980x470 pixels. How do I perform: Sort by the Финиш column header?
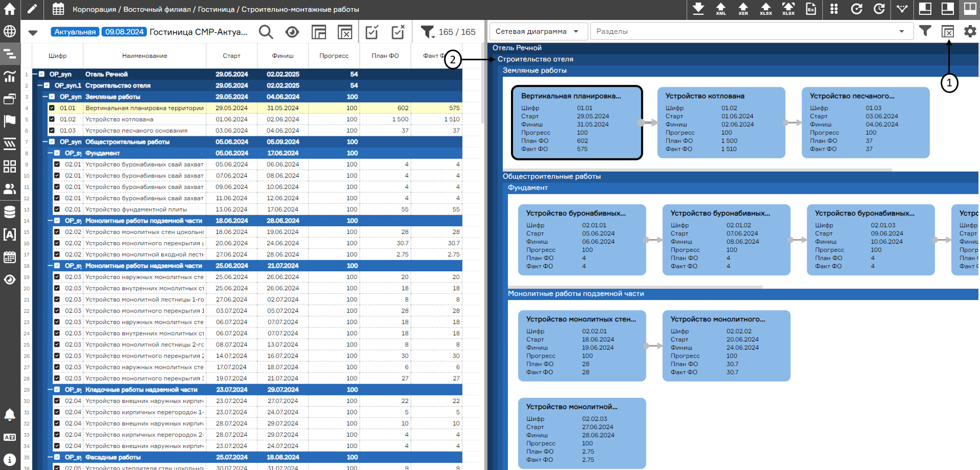coord(283,56)
